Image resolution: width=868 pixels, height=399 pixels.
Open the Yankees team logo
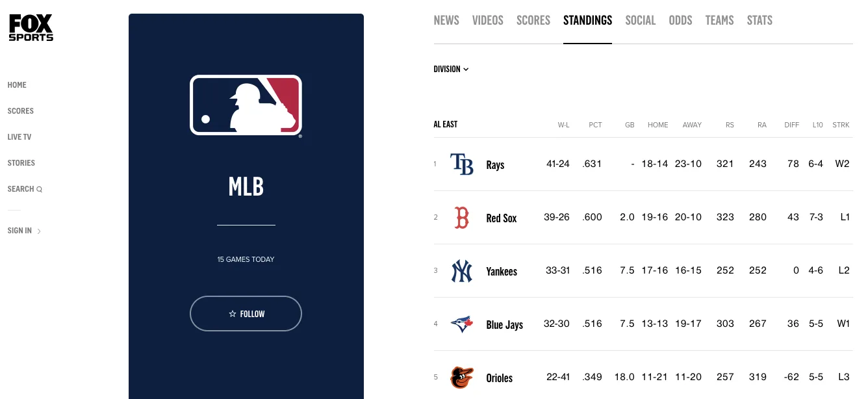pos(462,271)
